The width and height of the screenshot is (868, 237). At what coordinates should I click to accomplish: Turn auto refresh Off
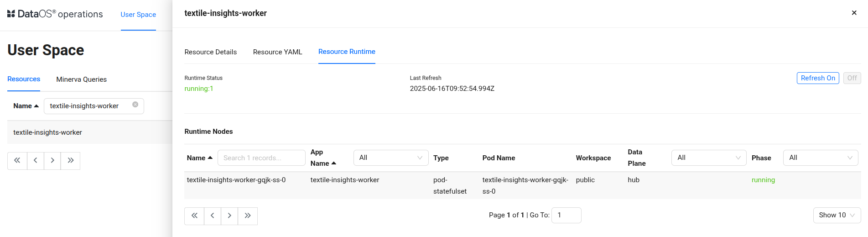(x=852, y=78)
